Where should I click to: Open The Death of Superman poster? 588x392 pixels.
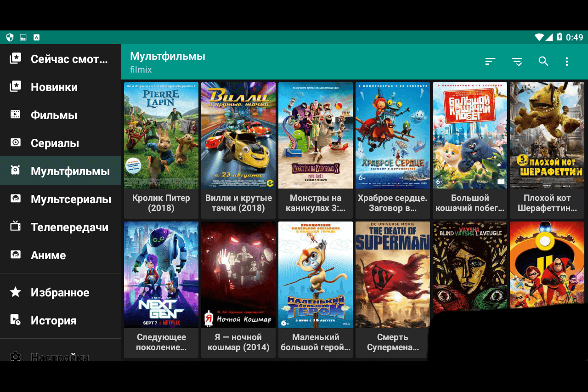(x=393, y=275)
